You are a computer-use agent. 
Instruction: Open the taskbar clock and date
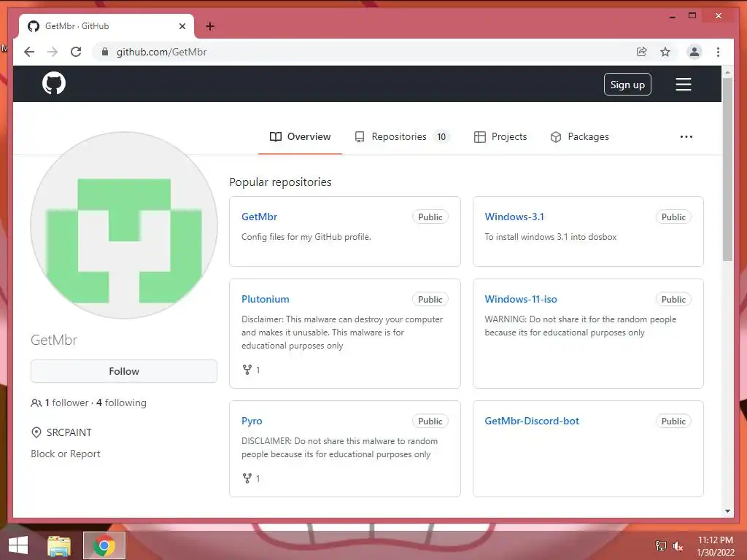tap(715, 546)
